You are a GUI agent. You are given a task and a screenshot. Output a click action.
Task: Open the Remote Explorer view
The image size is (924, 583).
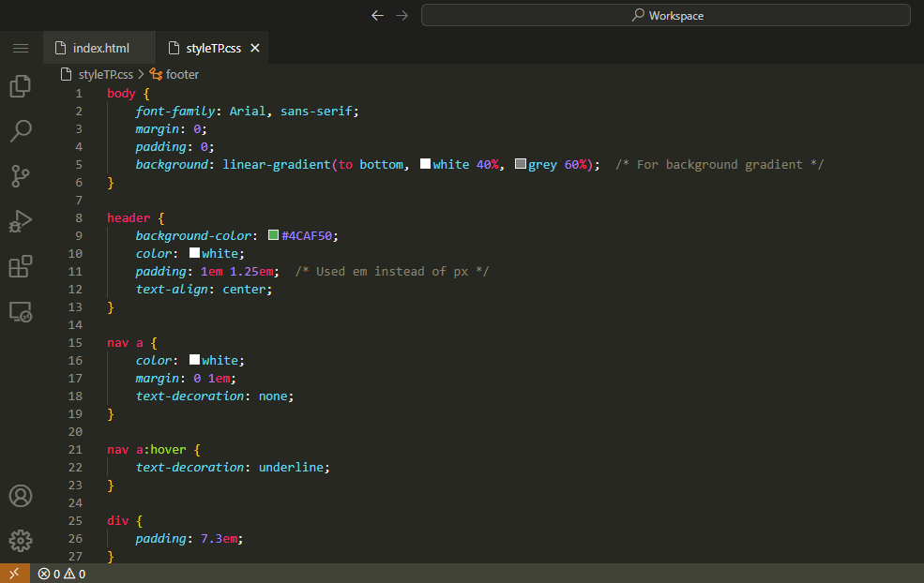pyautogui.click(x=21, y=311)
